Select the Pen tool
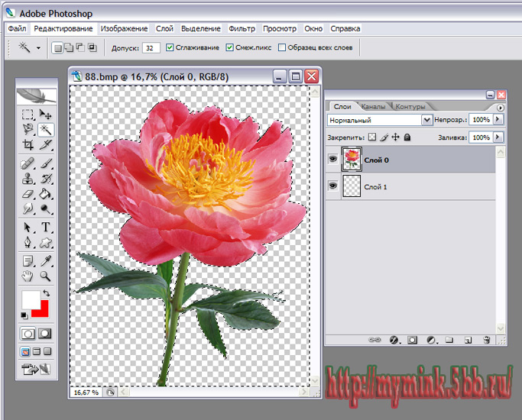The height and width of the screenshot is (420, 522). pyautogui.click(x=28, y=243)
